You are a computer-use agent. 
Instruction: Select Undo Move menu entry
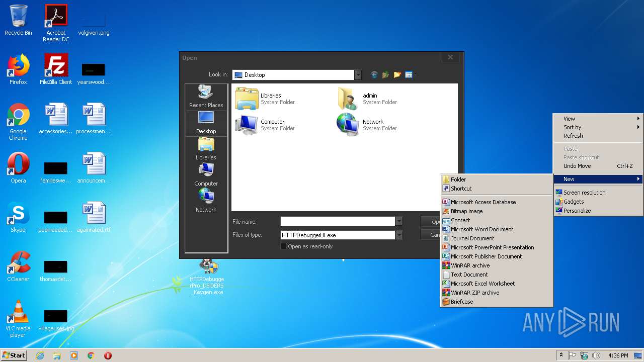point(598,166)
